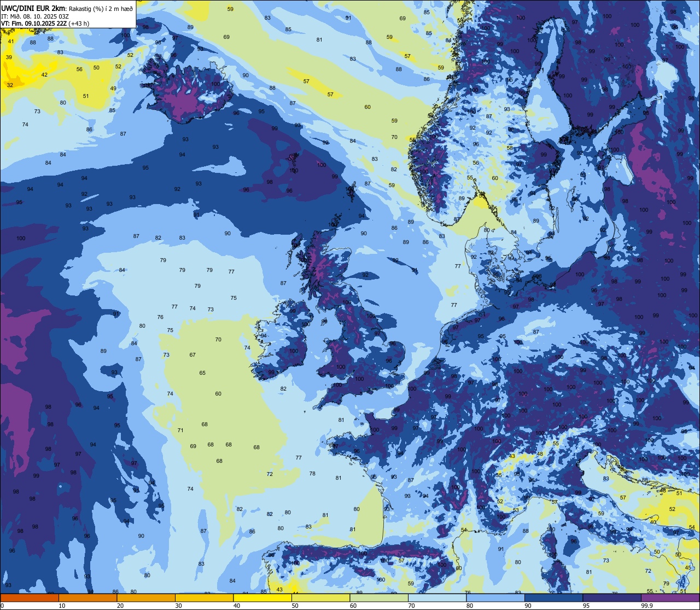This screenshot has width=700, height=610.
Task: Click the "10" tick label on the colour scale
Action: tap(62, 606)
